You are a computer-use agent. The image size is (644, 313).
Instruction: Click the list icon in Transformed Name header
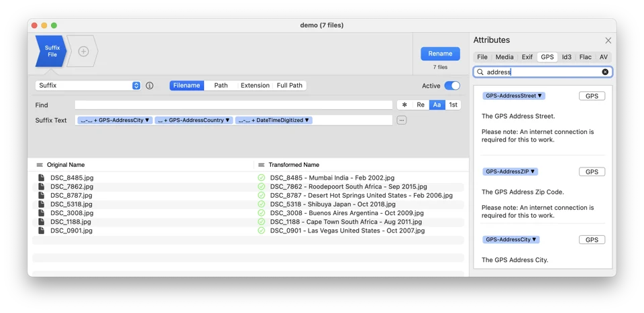point(261,165)
